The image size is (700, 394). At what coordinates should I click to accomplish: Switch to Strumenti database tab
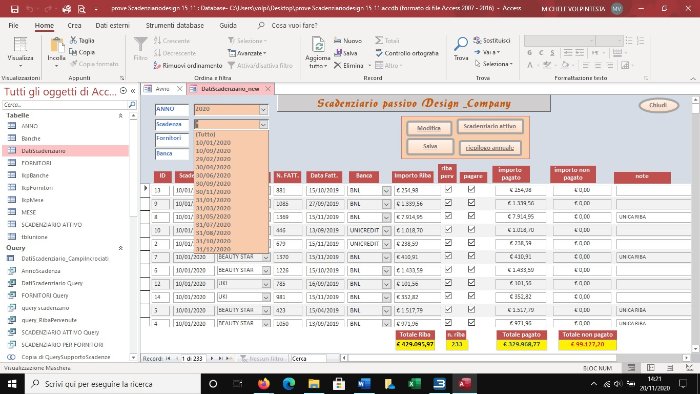click(x=175, y=25)
